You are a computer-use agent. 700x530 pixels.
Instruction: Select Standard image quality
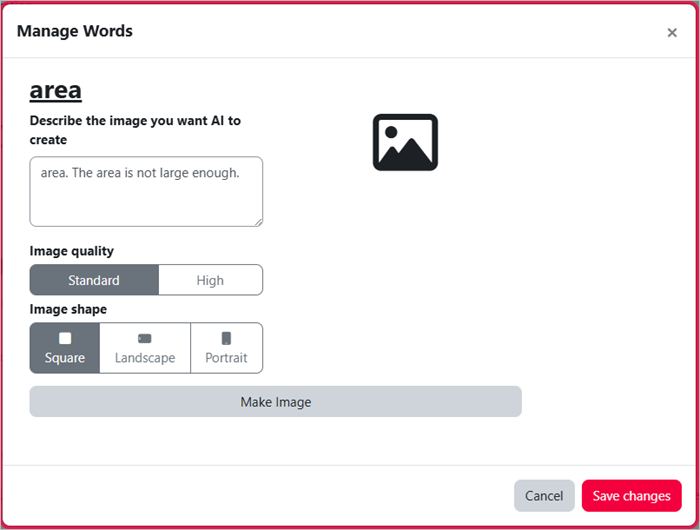pyautogui.click(x=94, y=280)
